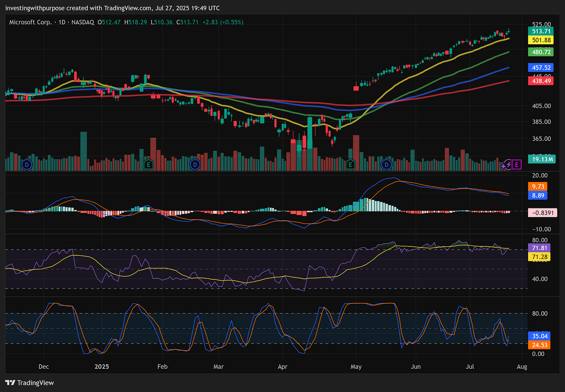Click the pink upcoming earnings E marker
Screen dimensions: 565x392
(516, 165)
